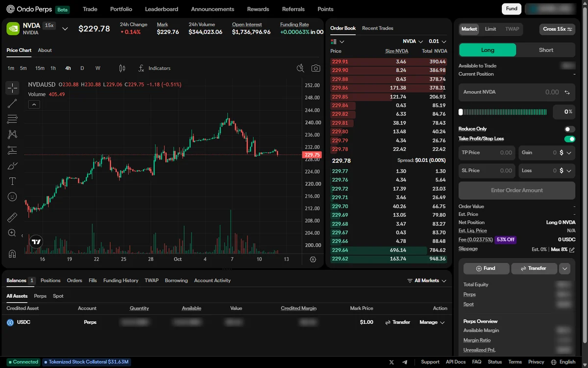
Task: Select the ruler measure tool
Action: 12,217
